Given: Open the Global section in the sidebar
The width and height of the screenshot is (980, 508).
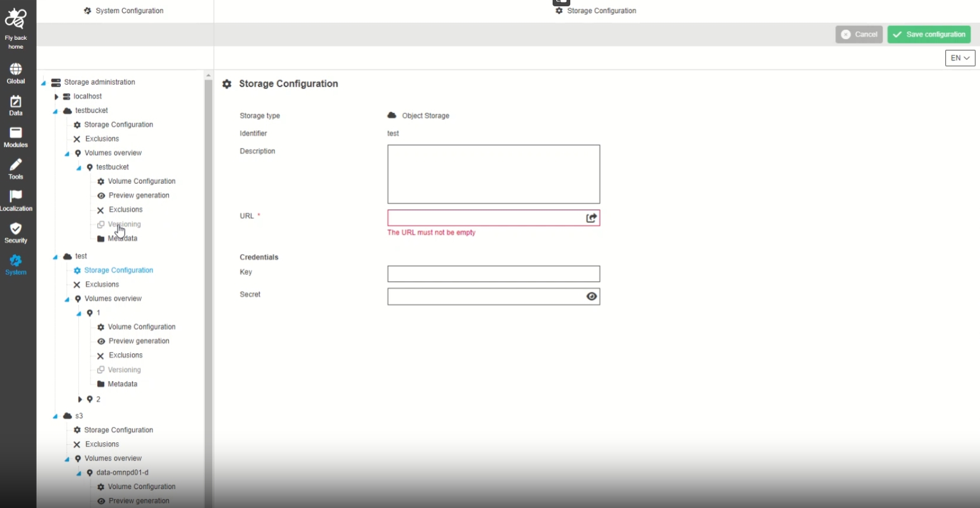Looking at the screenshot, I should 16,73.
